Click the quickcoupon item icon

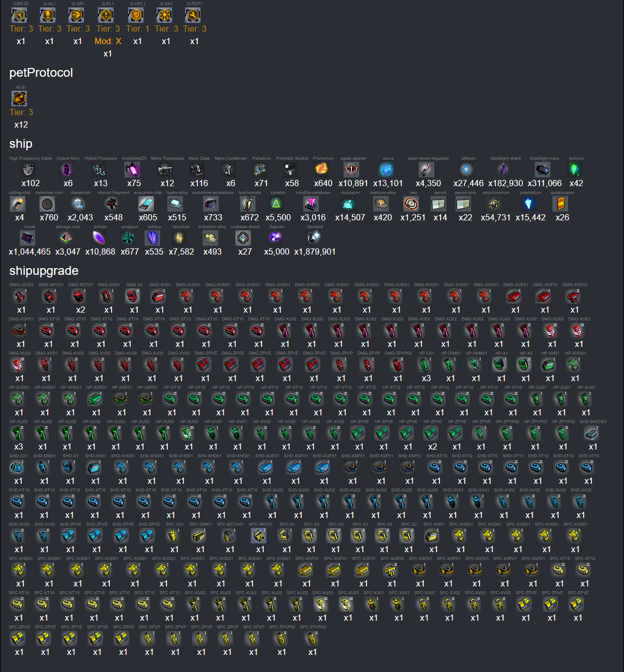[560, 204]
